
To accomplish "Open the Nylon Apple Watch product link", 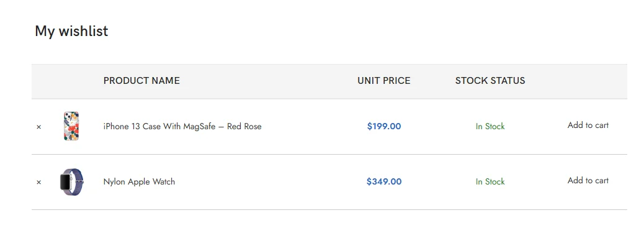I will (139, 181).
